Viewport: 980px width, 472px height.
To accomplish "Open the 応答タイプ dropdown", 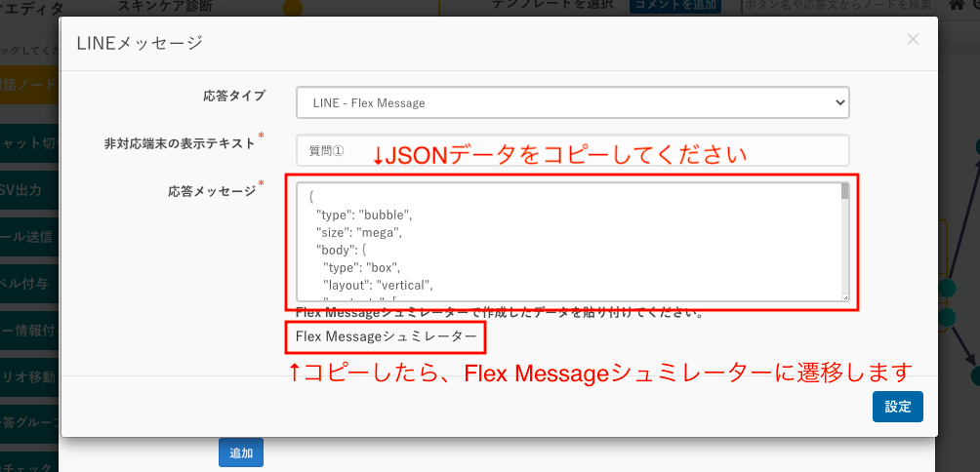I will [x=572, y=102].
